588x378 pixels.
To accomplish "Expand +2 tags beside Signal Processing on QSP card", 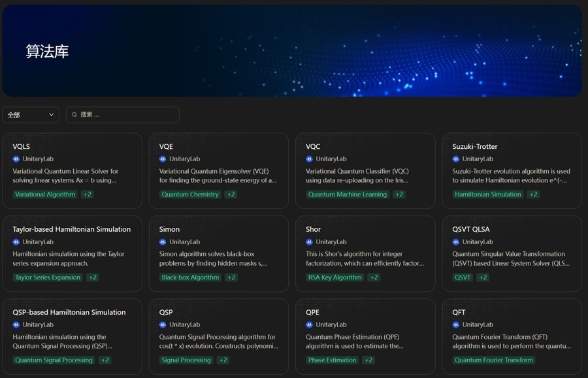I will (x=223, y=360).
